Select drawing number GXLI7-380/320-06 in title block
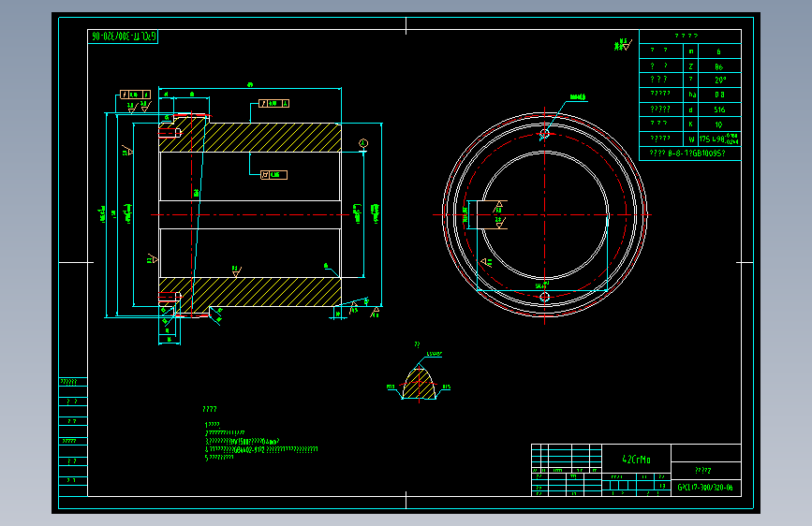Screen dimensions: 812x526 pos(705,488)
